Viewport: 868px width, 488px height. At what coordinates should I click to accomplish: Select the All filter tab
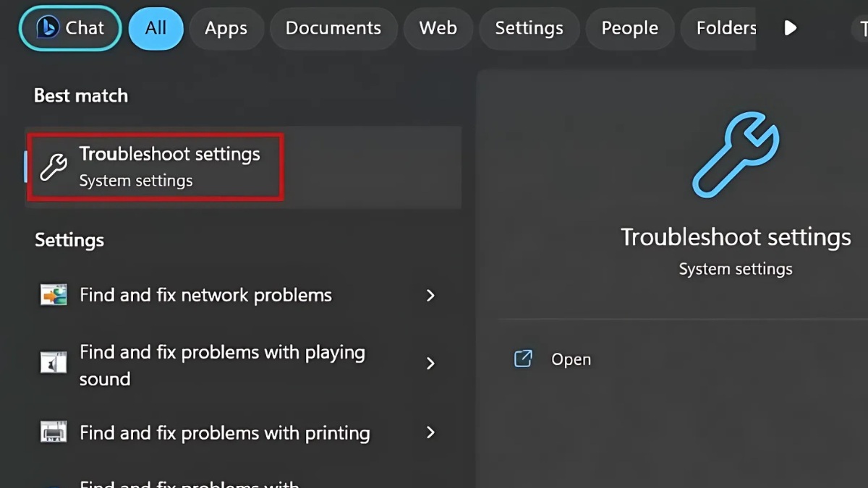(156, 28)
